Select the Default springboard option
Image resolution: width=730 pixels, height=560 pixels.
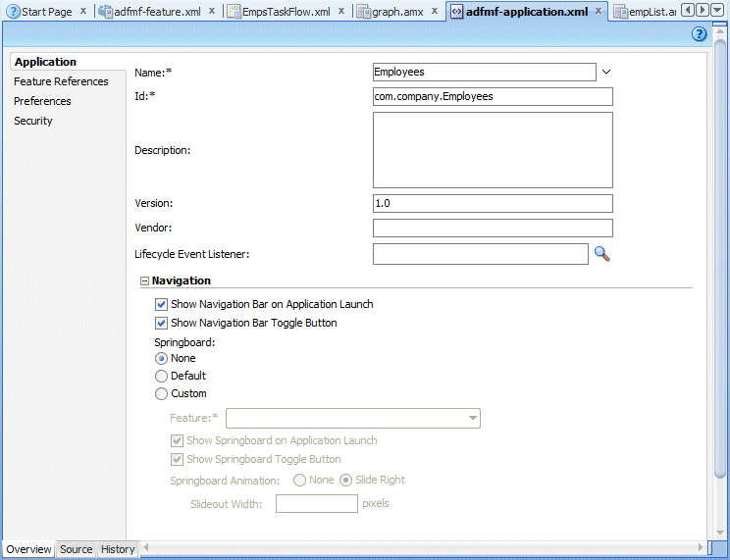click(161, 377)
